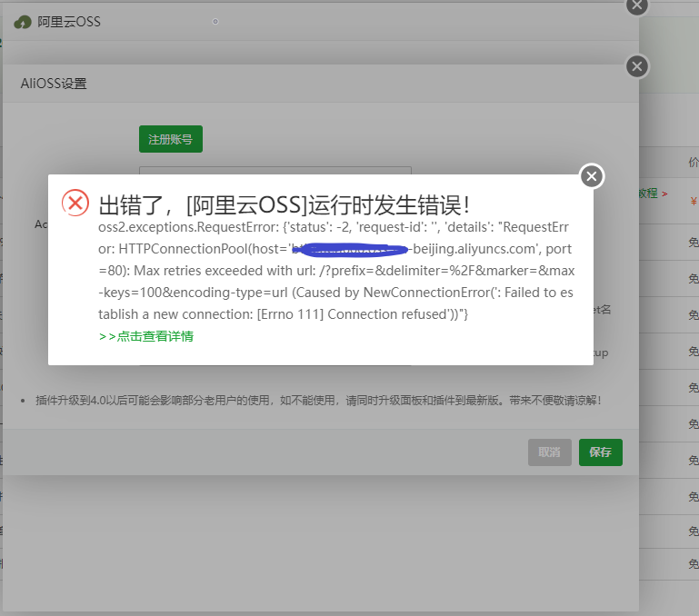The height and width of the screenshot is (616, 699).
Task: Click the plugin upgrade 4.0 notice text
Action: pyautogui.click(x=318, y=401)
